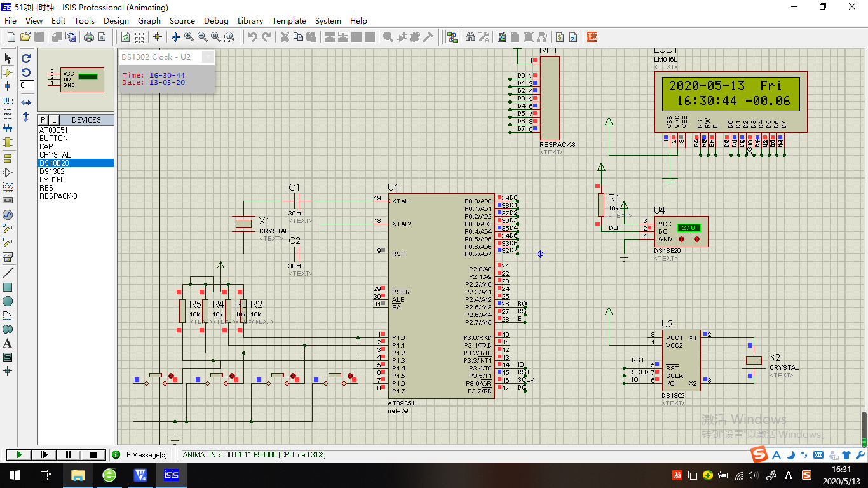Select the Junction Dot mode tool
Image resolution: width=868 pixels, height=488 pixels.
point(8,86)
